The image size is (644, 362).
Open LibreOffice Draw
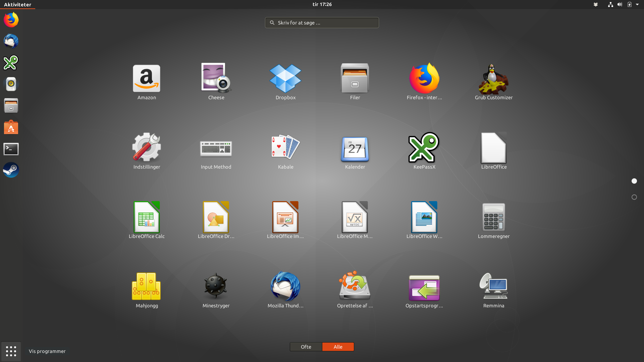click(216, 221)
